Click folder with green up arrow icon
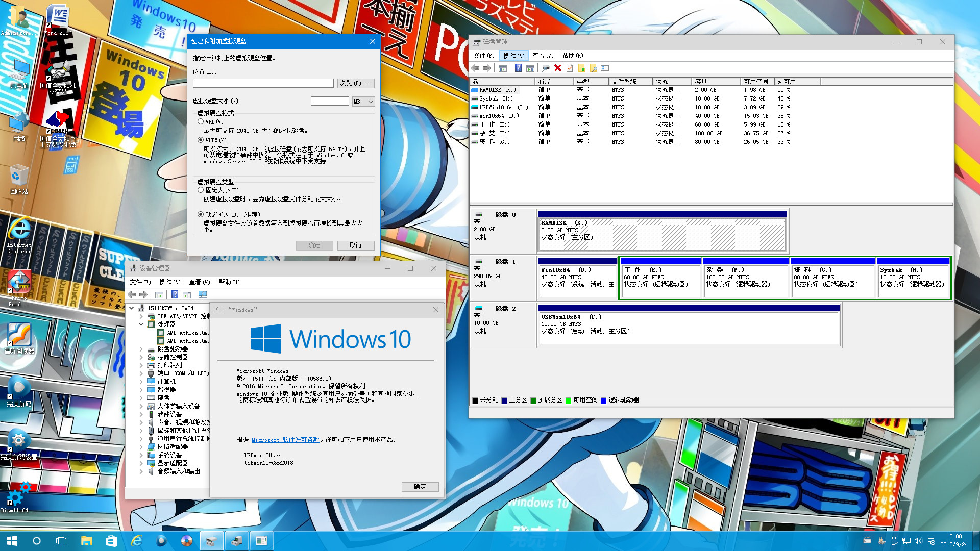The image size is (980, 551). (581, 68)
